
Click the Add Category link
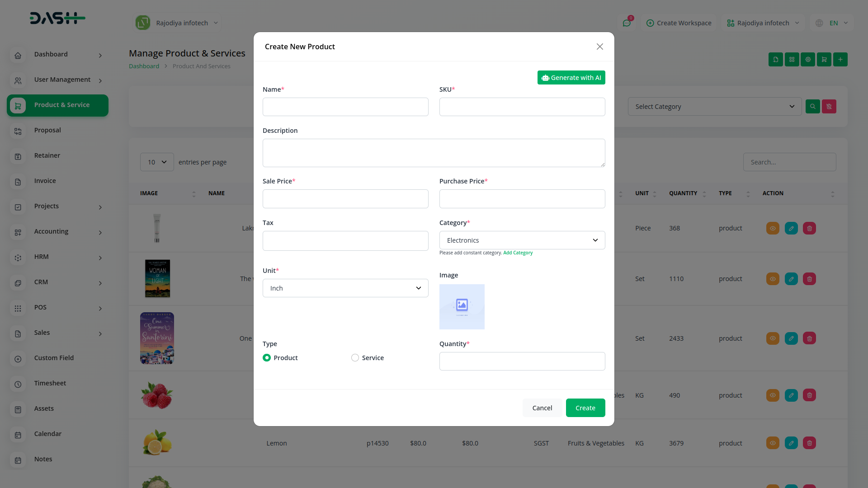tap(518, 253)
